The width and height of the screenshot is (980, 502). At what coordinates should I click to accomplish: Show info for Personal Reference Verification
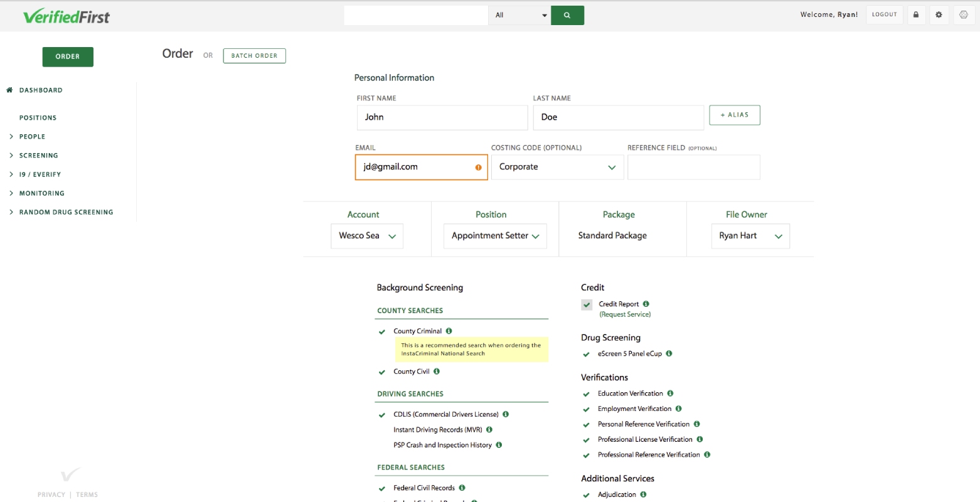(x=696, y=424)
